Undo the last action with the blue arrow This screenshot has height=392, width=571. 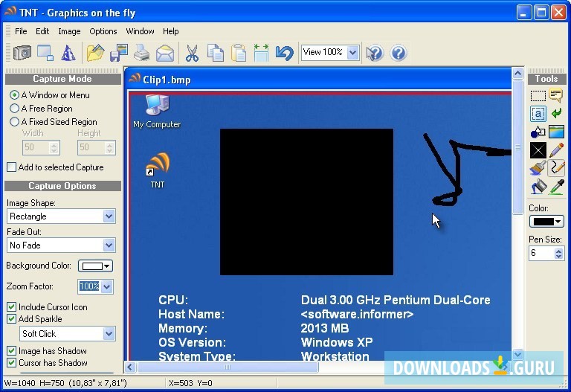pyautogui.click(x=285, y=54)
